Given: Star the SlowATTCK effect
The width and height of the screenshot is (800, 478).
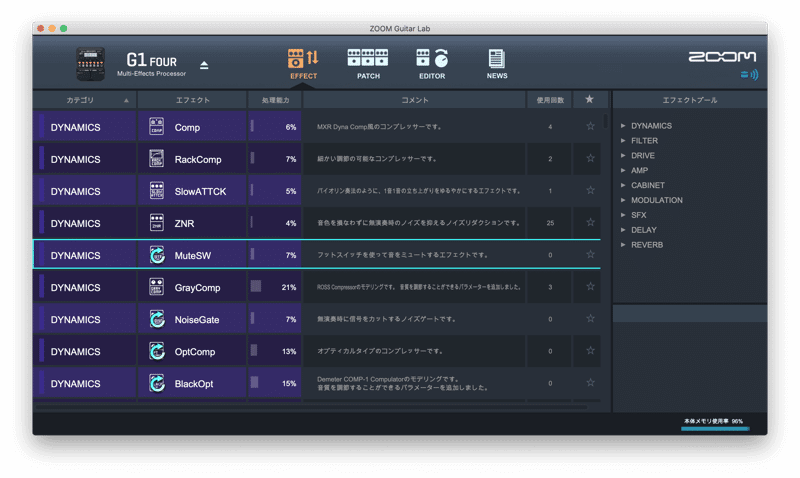Looking at the screenshot, I should (590, 190).
